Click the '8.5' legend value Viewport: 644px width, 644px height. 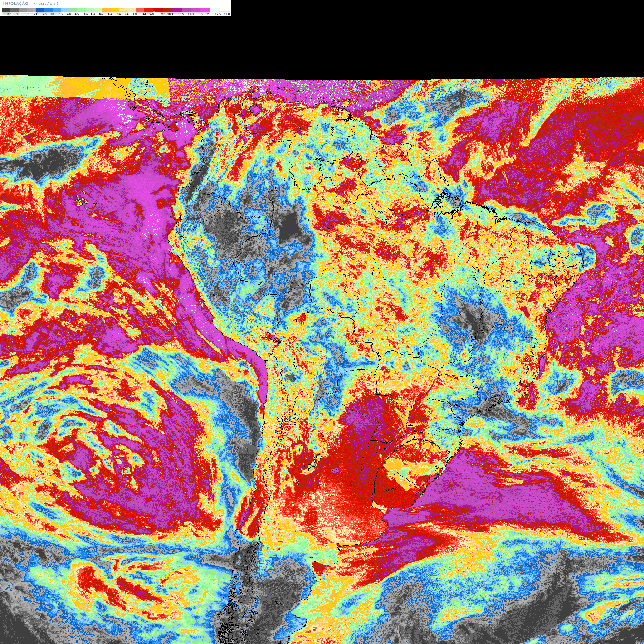145,14
